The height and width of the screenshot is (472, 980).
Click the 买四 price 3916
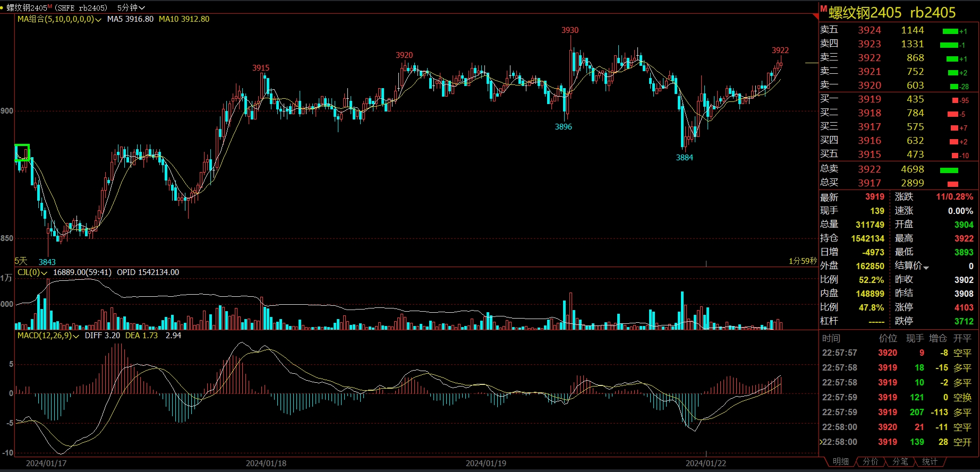[x=870, y=141]
